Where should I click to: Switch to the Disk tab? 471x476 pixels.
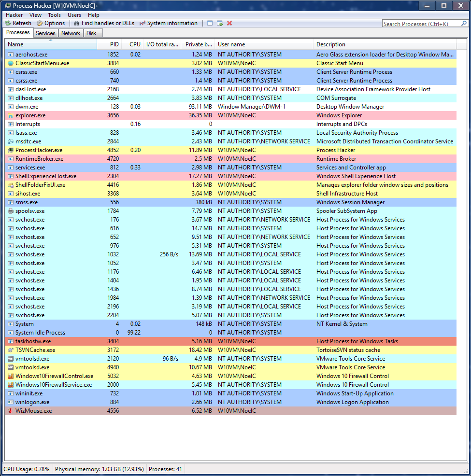(x=91, y=33)
